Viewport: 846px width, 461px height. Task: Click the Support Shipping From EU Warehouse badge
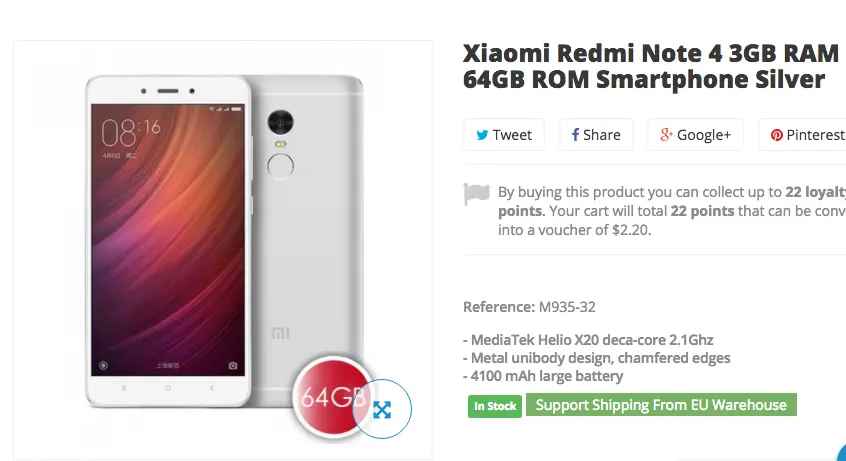click(x=661, y=405)
